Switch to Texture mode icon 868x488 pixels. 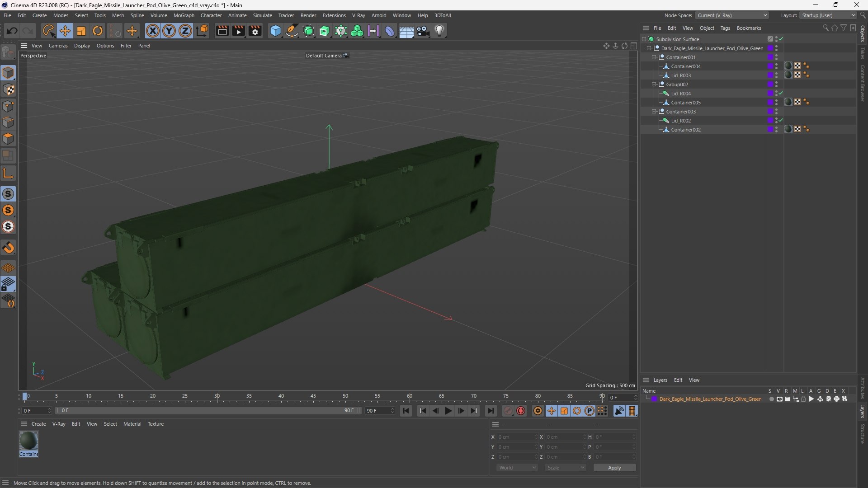(8, 89)
